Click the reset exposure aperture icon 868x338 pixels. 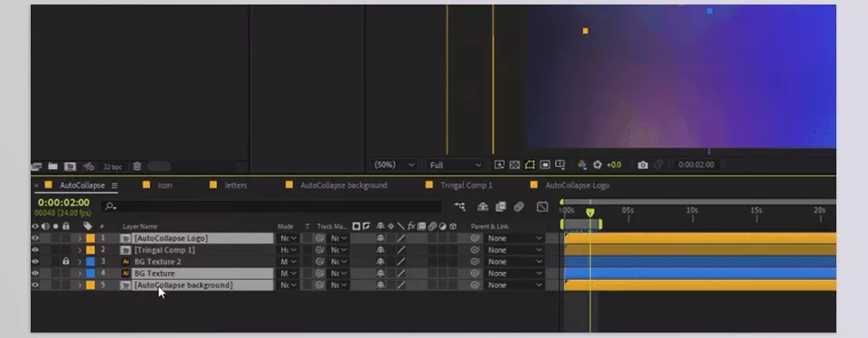tap(598, 164)
